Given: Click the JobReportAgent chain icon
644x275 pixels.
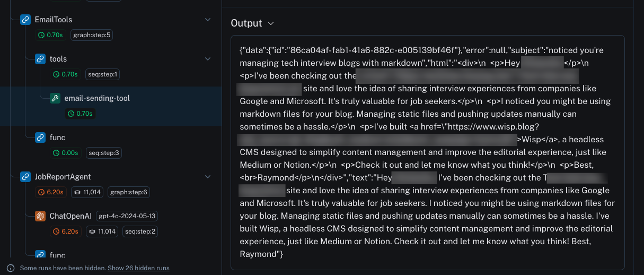Looking at the screenshot, I should pos(25,177).
